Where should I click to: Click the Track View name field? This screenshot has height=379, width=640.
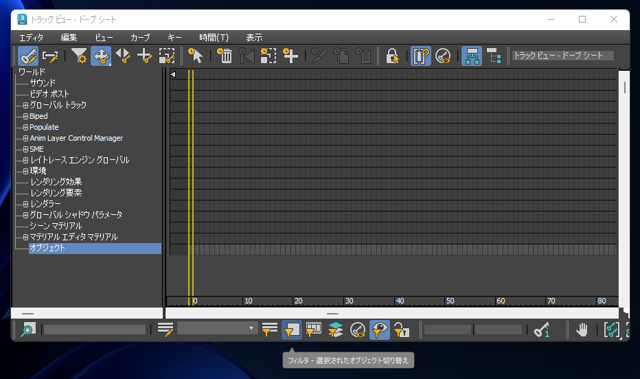click(x=563, y=55)
